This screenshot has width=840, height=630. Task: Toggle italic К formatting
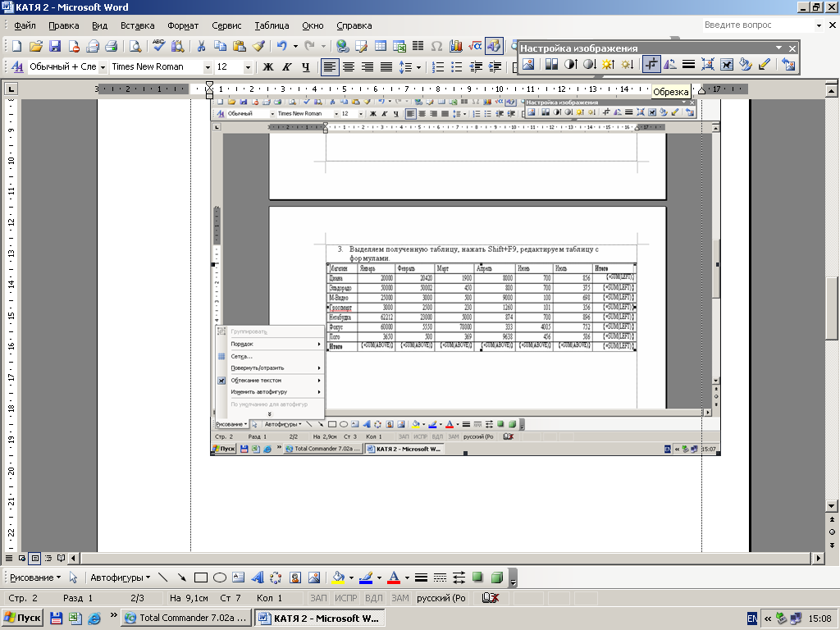[x=286, y=67]
